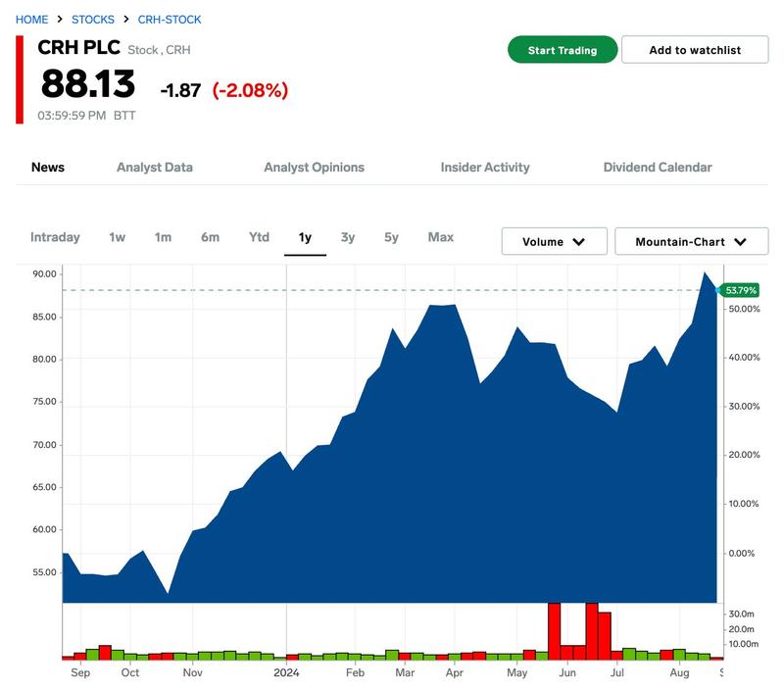Select the Intraday chart range
This screenshot has height=690, width=784.
click(x=55, y=237)
